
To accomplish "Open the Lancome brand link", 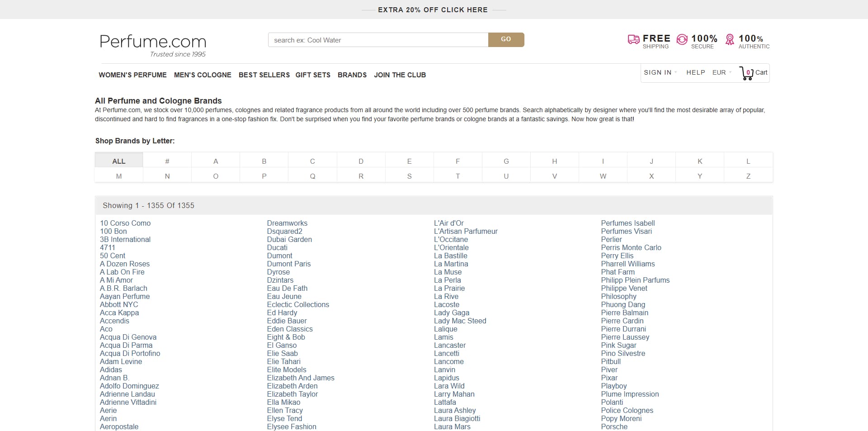I will click(x=449, y=361).
